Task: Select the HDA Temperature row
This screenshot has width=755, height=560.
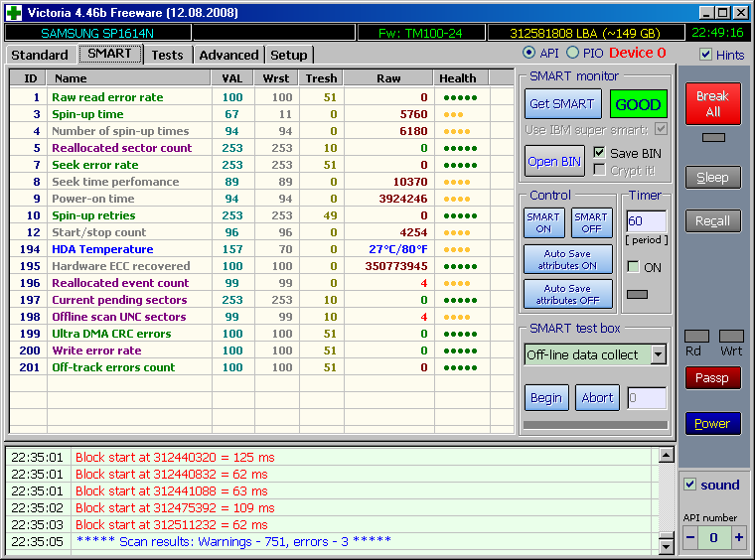Action: point(261,249)
